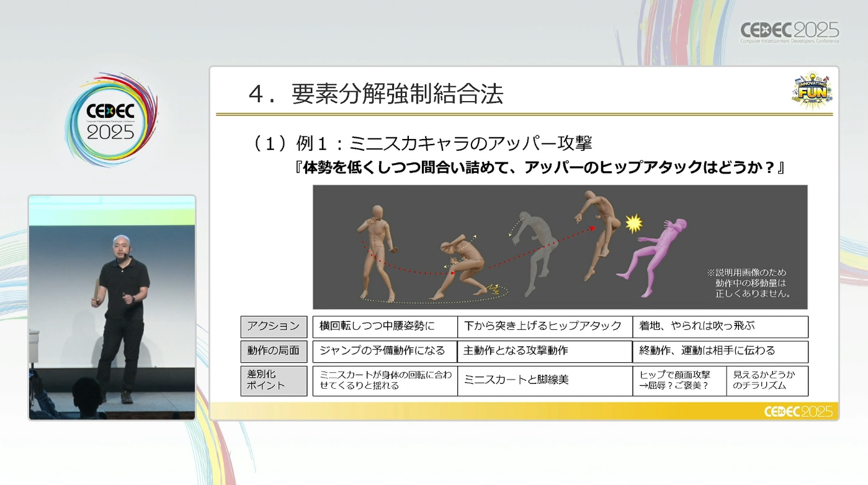Screen dimensions: 868x485
Task: Click the 差別化ポイント row header
Action: tap(274, 380)
